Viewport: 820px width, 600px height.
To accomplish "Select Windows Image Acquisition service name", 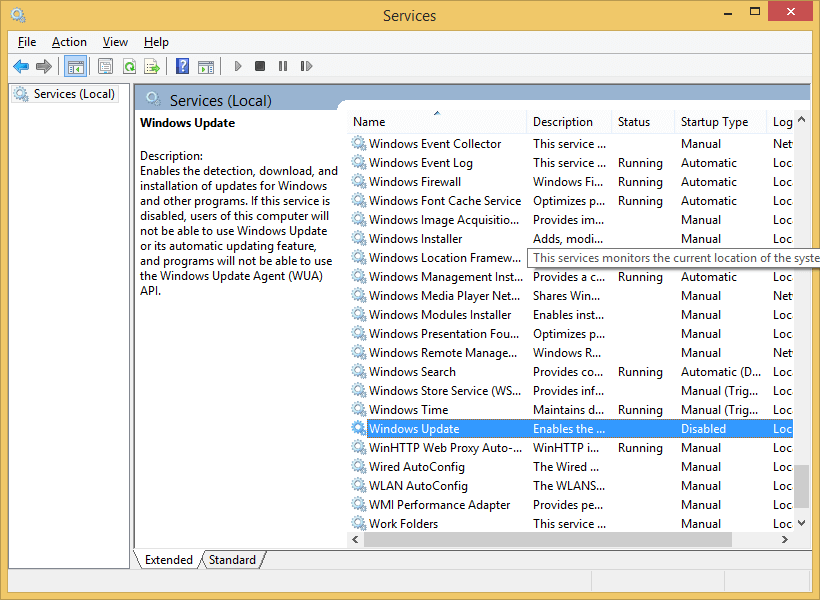I will click(444, 220).
